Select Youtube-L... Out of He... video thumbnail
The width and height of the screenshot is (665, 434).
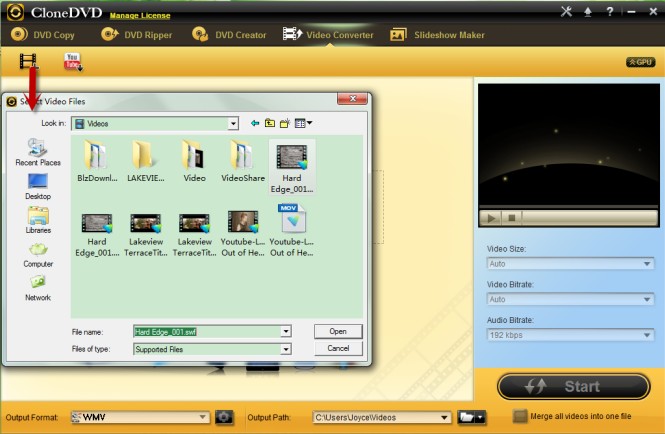pyautogui.click(x=243, y=234)
